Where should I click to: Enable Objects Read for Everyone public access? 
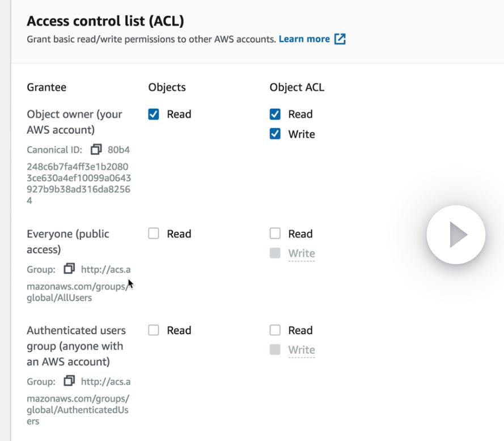click(154, 234)
